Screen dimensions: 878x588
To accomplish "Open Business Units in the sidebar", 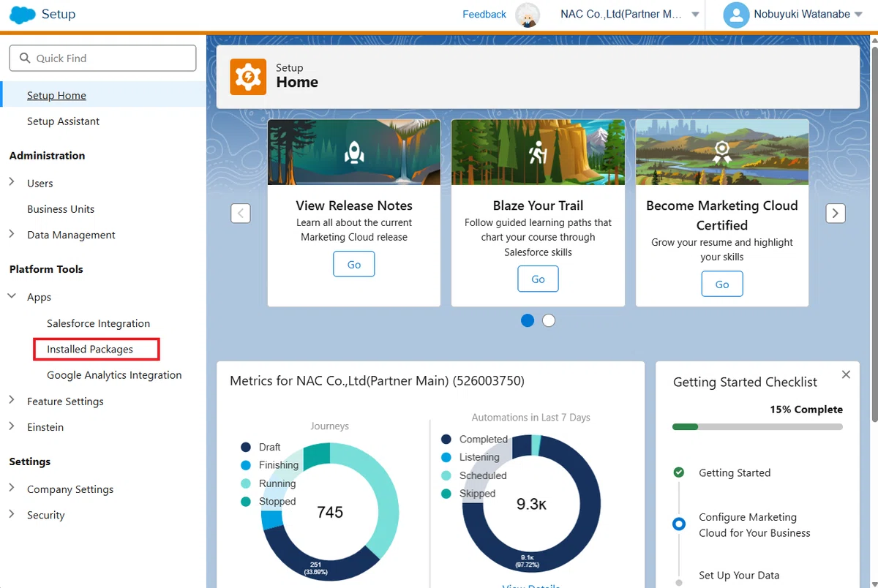I will pos(61,209).
